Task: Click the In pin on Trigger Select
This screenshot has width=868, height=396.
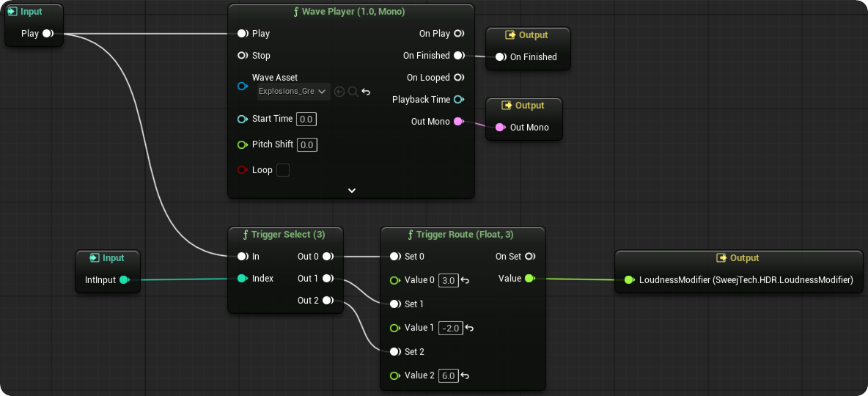Action: point(243,257)
